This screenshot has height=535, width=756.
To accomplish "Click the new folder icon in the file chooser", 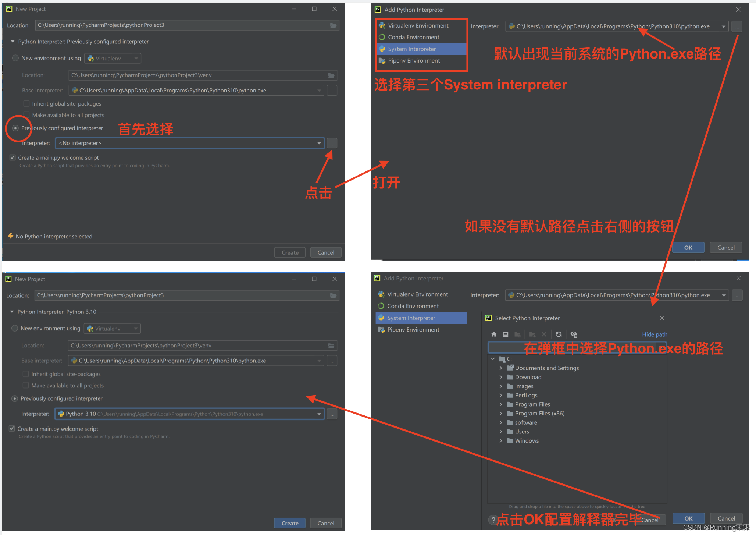I will (x=532, y=334).
